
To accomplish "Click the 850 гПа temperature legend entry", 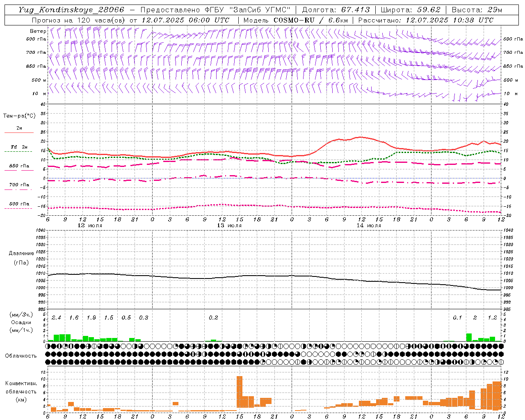I will 19,166.
